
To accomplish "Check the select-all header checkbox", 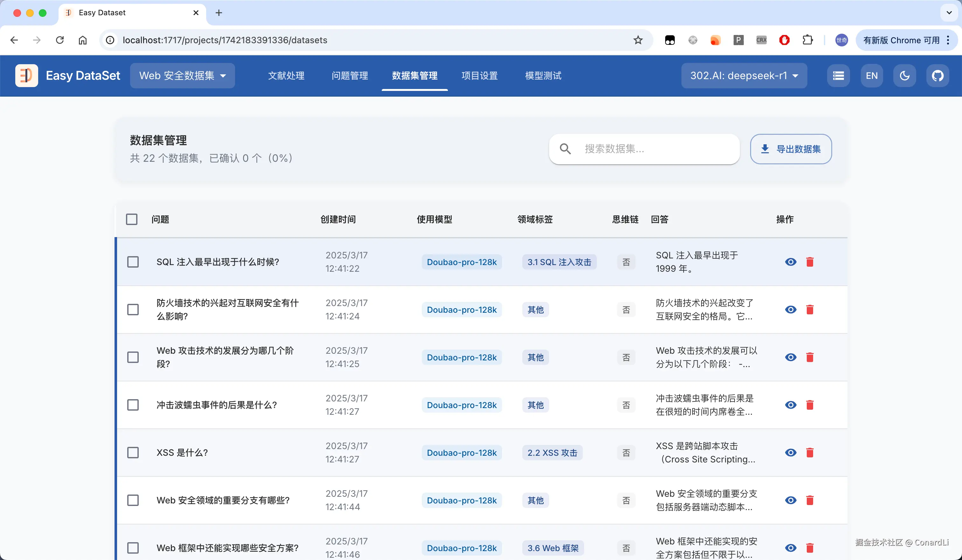I will click(x=132, y=219).
